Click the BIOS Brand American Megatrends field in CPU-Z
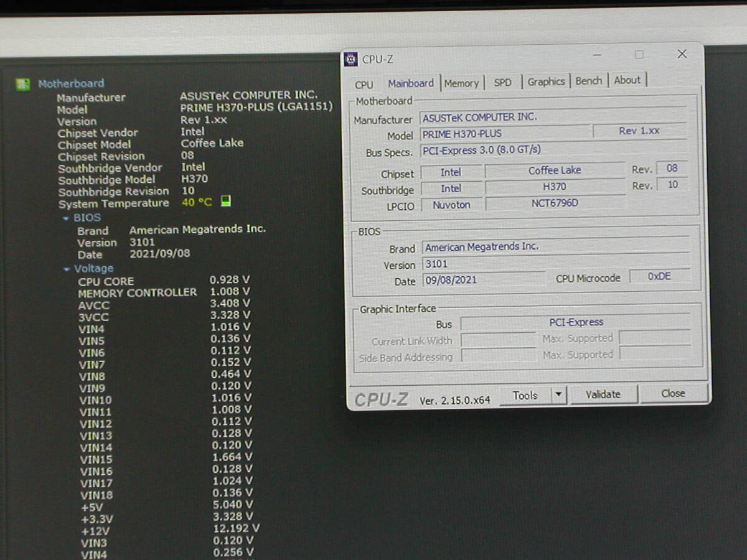747x560 pixels. click(x=556, y=246)
